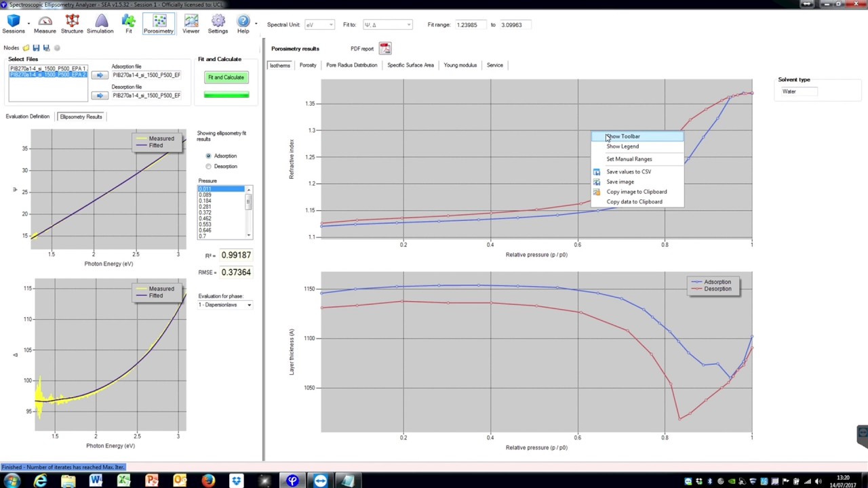This screenshot has width=868, height=488.
Task: Open the Spectral Unit dropdown
Action: point(319,25)
